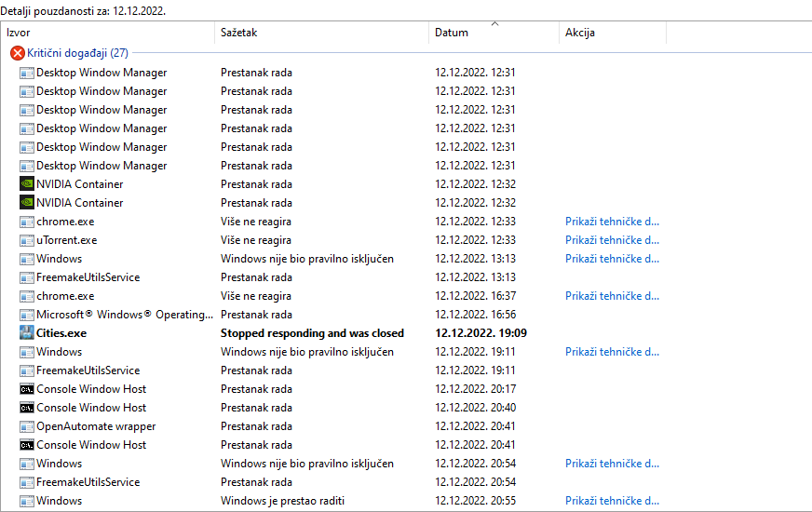Click the date 12.12.2022. 20:17
The image size is (812, 512).
click(476, 389)
